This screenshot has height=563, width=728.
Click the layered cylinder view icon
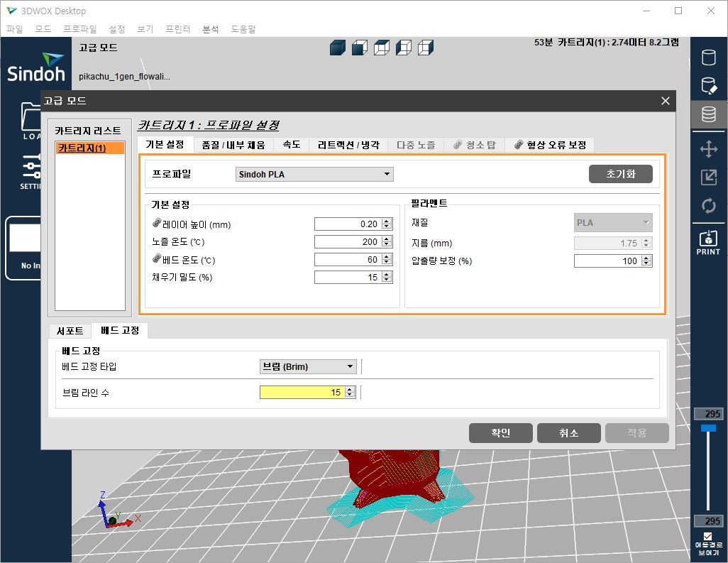coord(709,114)
